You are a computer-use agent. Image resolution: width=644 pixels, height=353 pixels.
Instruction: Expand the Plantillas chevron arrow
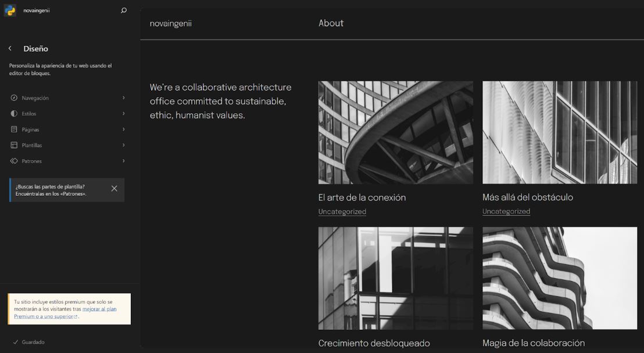point(123,145)
